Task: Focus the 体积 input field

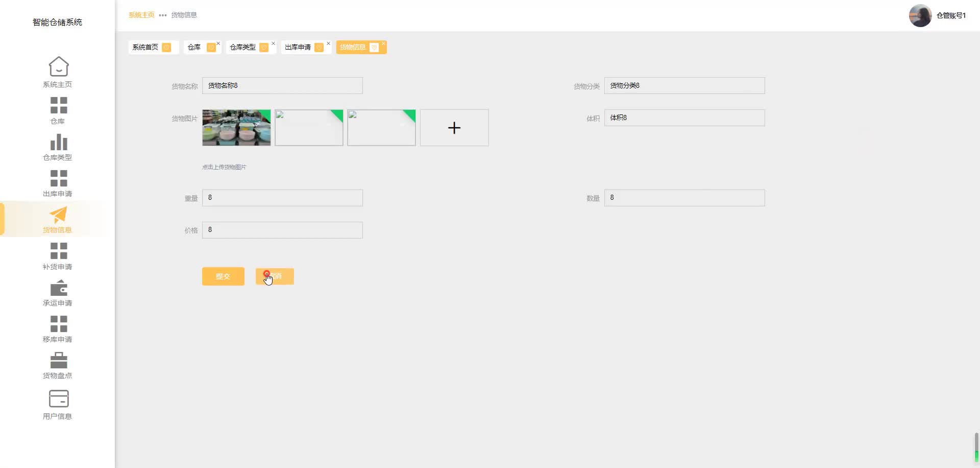Action: (684, 118)
